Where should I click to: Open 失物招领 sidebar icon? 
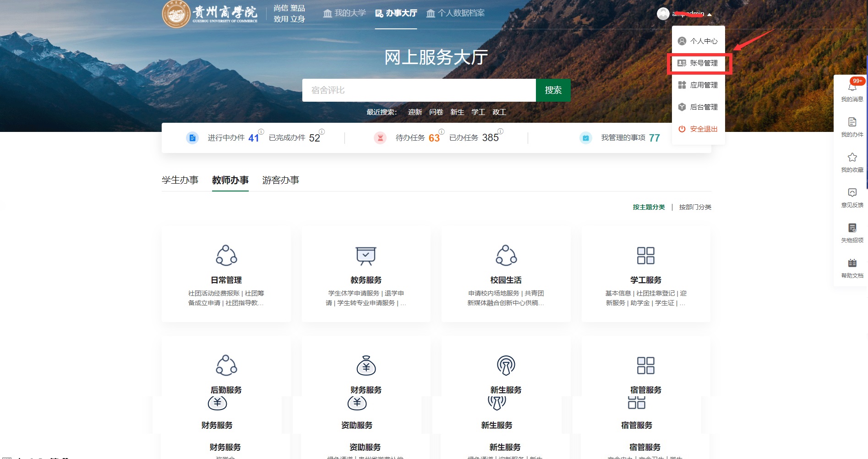point(852,228)
